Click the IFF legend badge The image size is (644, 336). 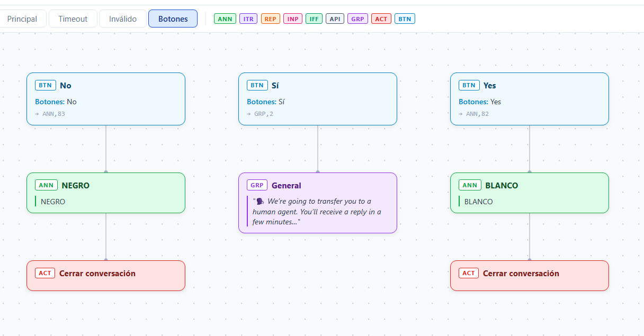tap(314, 19)
